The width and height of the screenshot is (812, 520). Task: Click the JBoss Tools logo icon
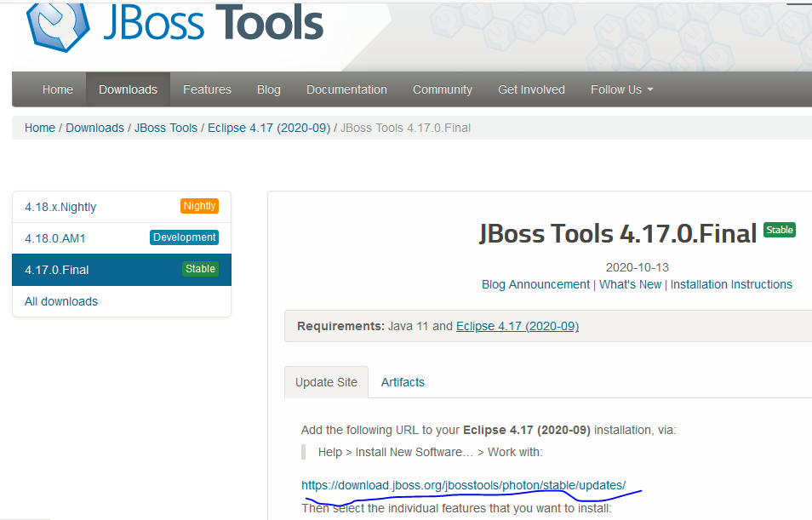pos(58,26)
